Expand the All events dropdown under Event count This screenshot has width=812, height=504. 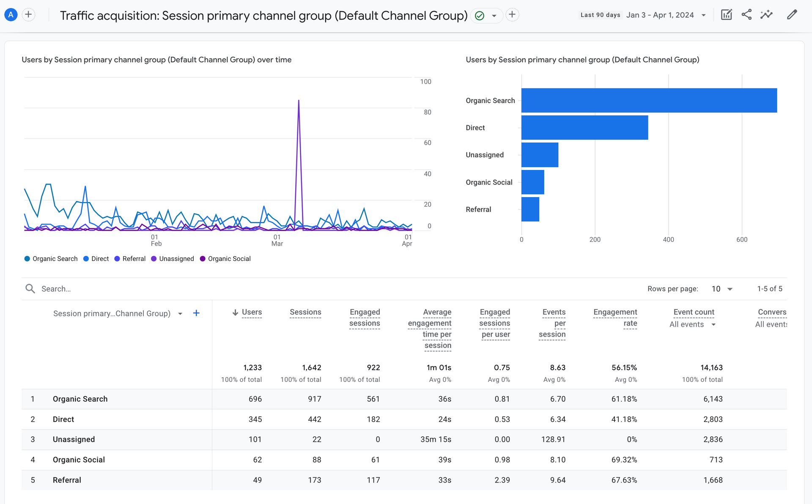click(692, 324)
